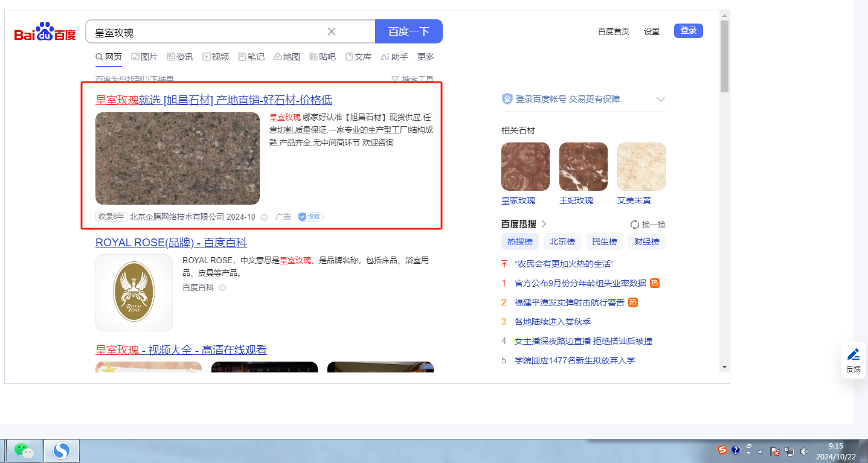Open the 百度首页 link
The width and height of the screenshot is (868, 463).
point(614,31)
